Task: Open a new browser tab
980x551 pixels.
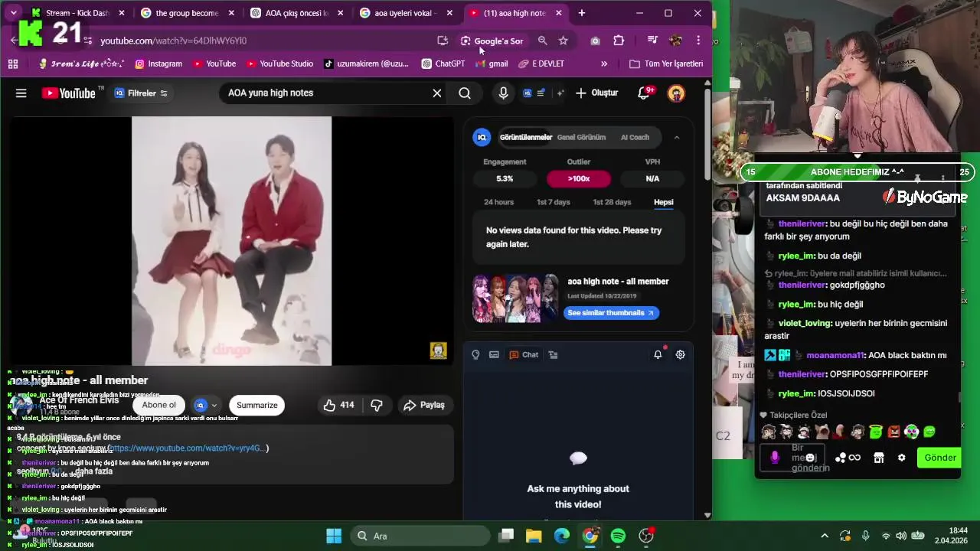Action: 582,13
